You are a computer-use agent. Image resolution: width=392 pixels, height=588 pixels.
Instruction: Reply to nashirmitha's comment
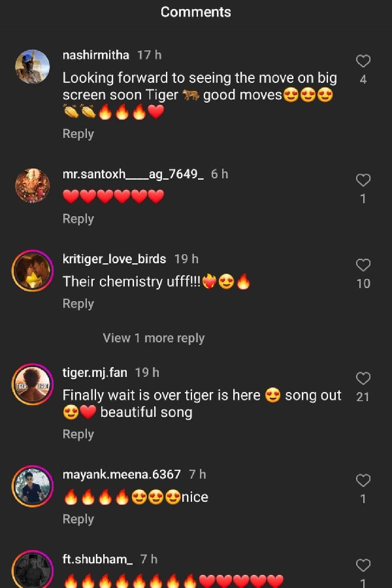pyautogui.click(x=78, y=134)
